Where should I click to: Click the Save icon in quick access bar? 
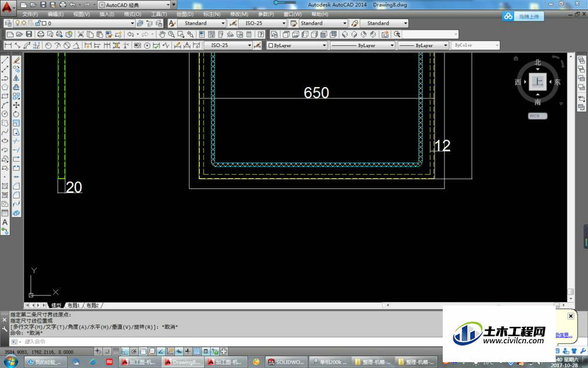click(x=43, y=5)
